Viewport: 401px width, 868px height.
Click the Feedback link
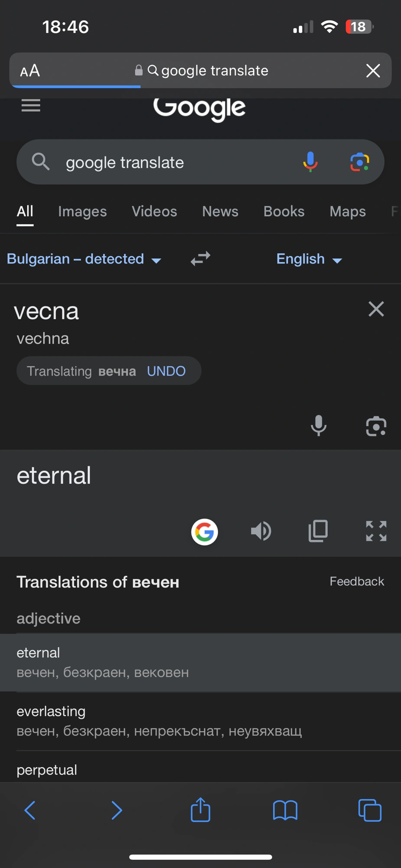tap(356, 582)
